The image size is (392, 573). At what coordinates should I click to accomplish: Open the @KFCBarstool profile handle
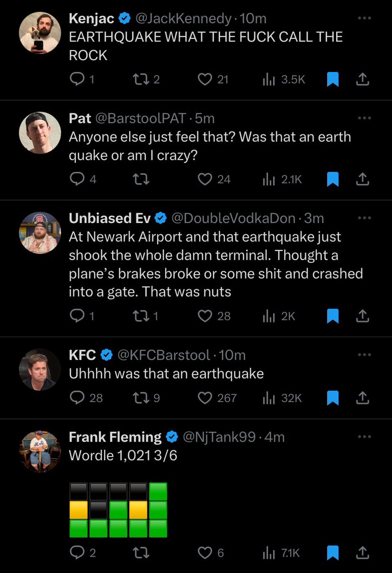163,355
